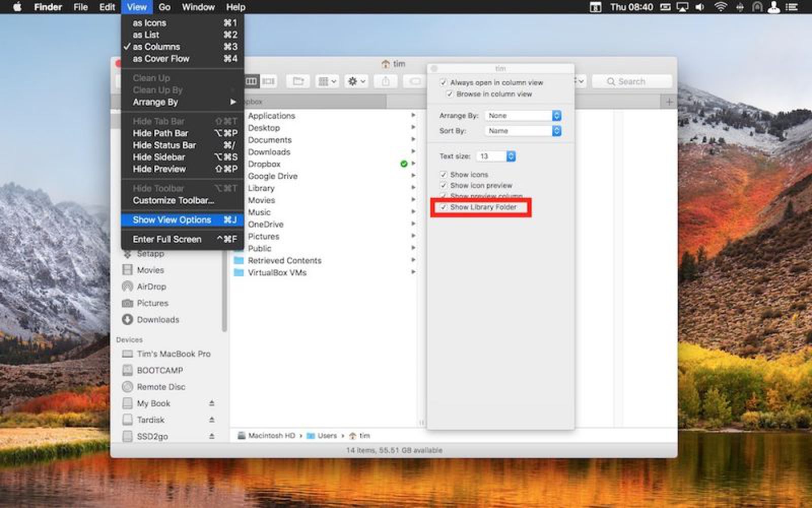The image size is (812, 508).
Task: Eject the My Book device
Action: (x=212, y=403)
